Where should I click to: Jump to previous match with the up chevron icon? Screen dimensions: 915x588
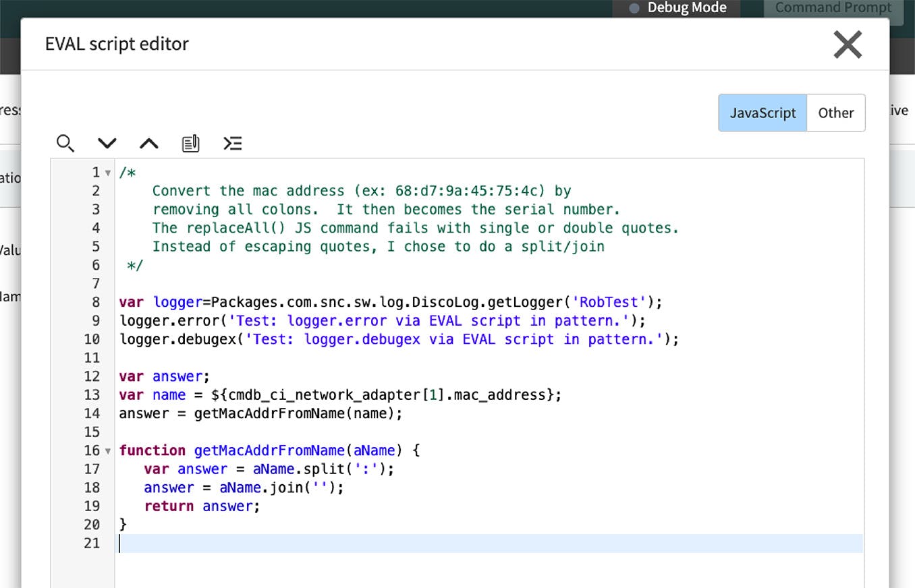148,143
